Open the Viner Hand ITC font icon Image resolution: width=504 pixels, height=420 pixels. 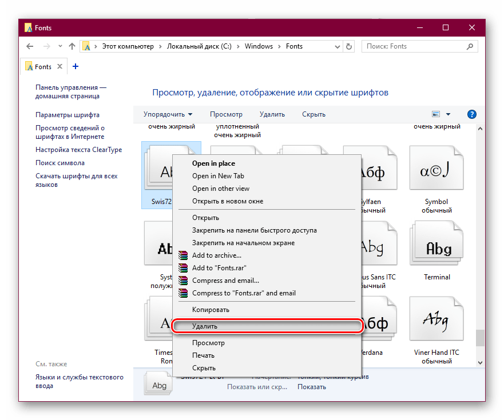(436, 321)
